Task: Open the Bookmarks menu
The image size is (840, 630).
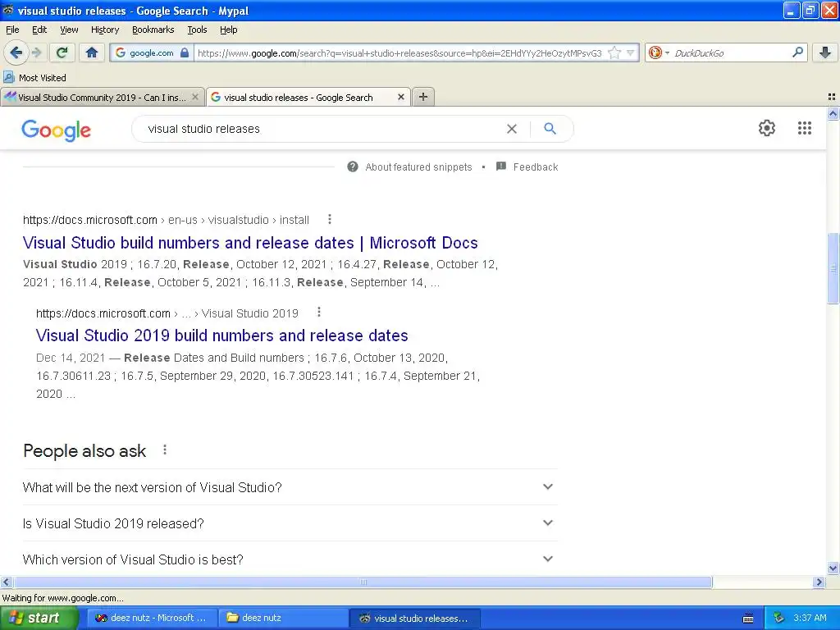Action: click(153, 30)
